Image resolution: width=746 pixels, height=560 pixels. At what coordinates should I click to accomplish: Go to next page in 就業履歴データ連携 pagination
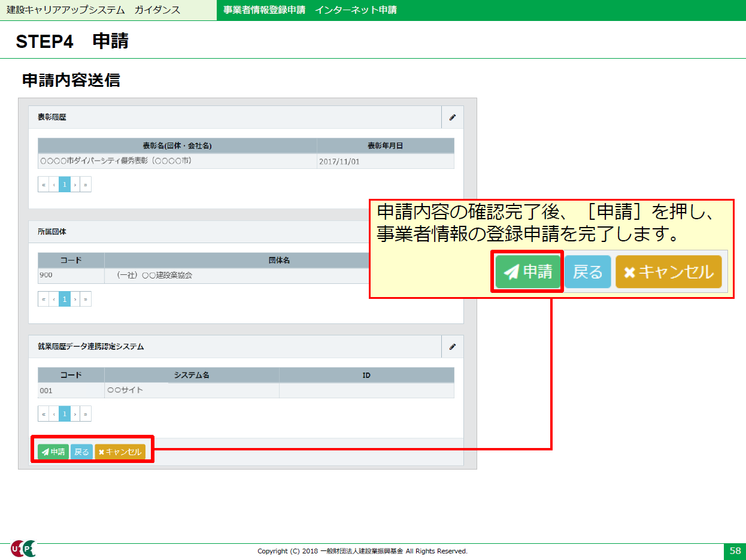coord(75,413)
